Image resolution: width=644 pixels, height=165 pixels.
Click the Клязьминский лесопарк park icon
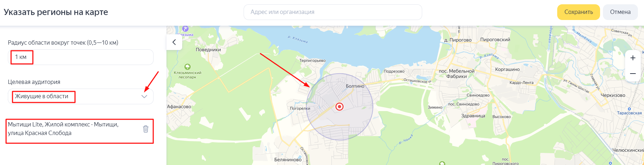188,66
